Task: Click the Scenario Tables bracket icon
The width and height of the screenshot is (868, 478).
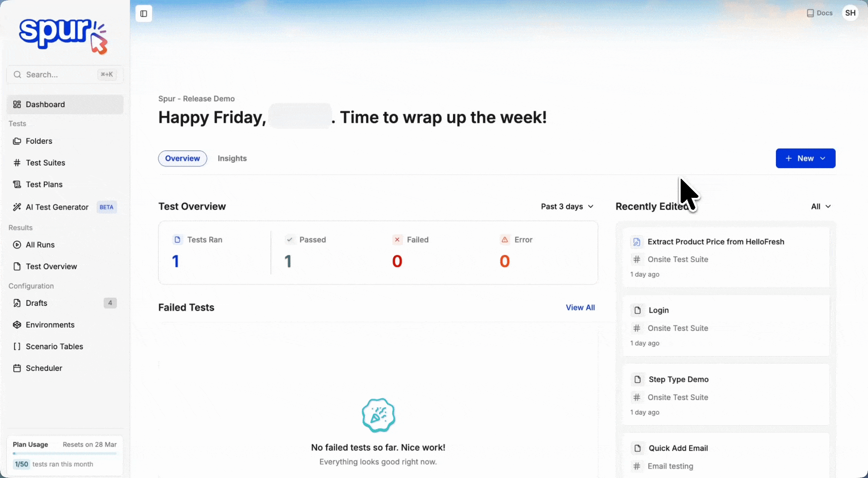Action: coord(17,347)
